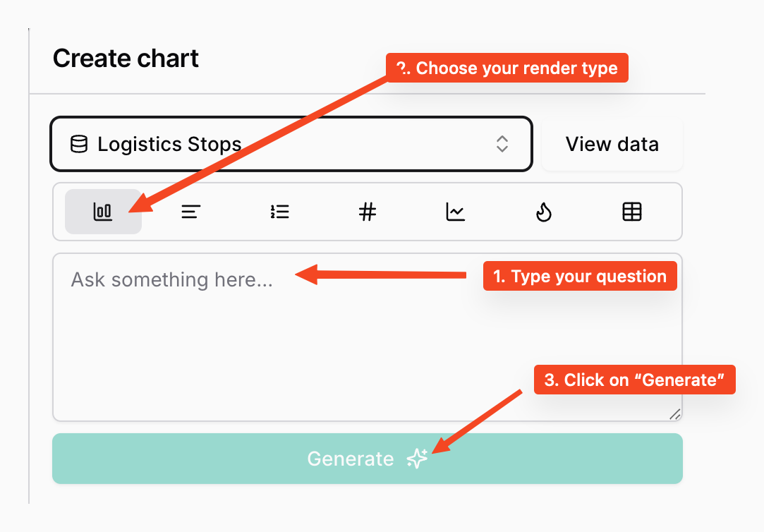Expand the up-down chevron in dataset selector

click(x=502, y=144)
